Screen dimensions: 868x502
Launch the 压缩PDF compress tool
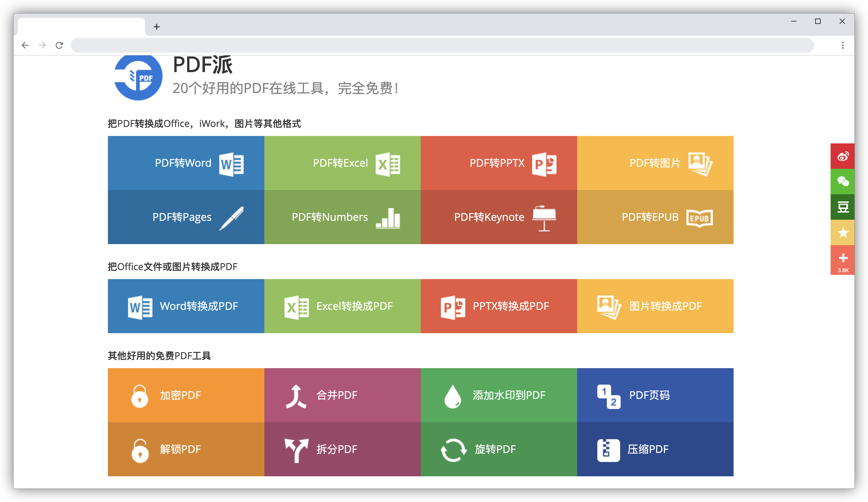(655, 449)
